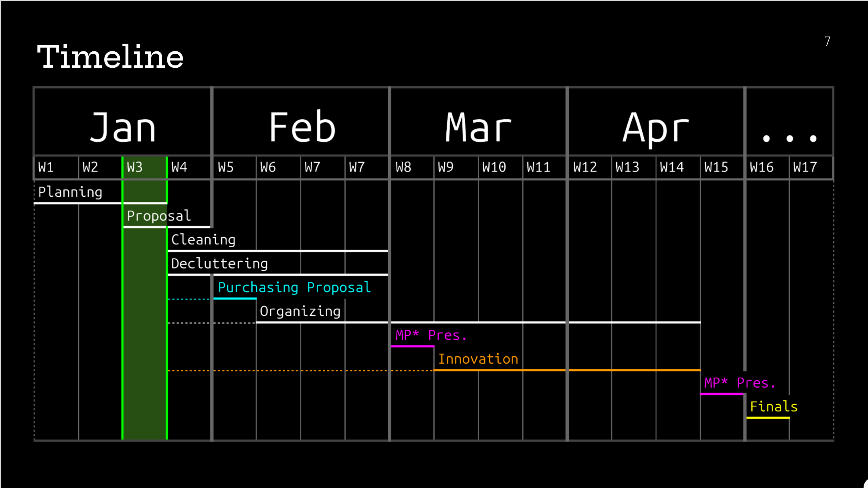868x488 pixels.
Task: Click the W8 week cell
Action: 412,167
